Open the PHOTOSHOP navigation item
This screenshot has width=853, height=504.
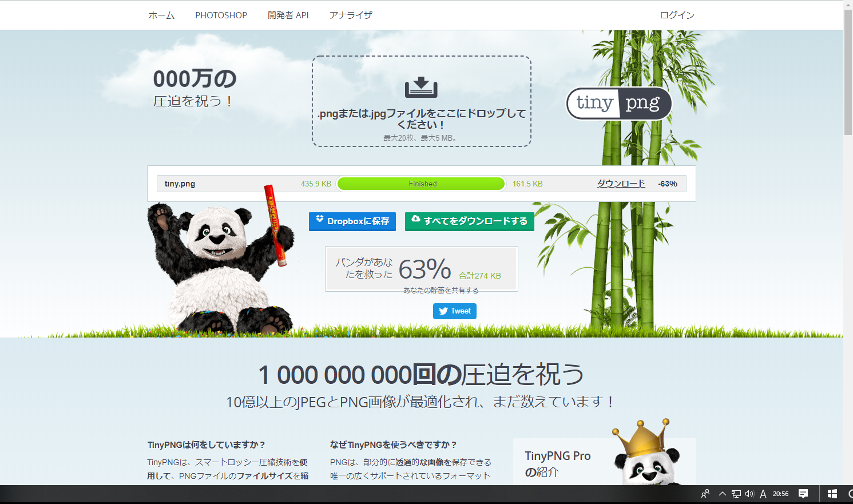point(221,15)
